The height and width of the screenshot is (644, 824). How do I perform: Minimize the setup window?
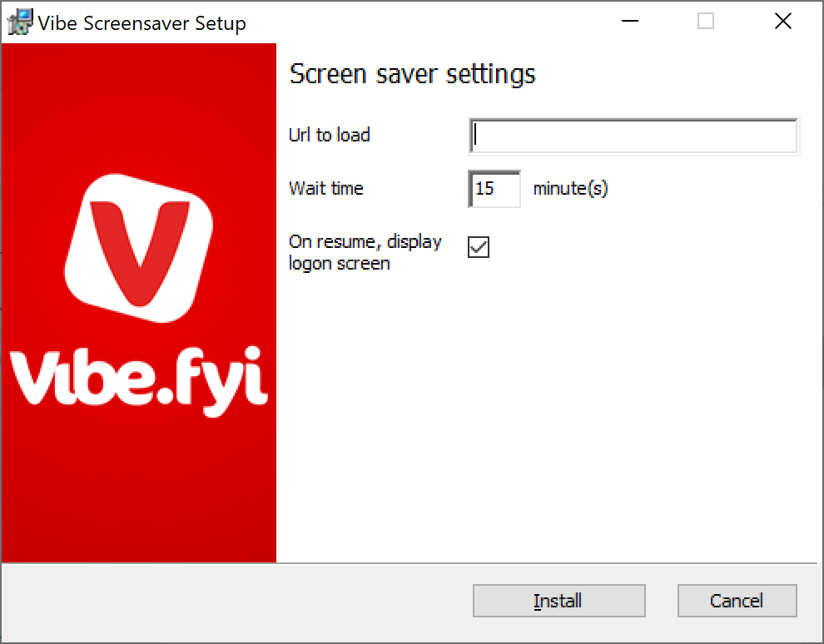click(x=629, y=21)
